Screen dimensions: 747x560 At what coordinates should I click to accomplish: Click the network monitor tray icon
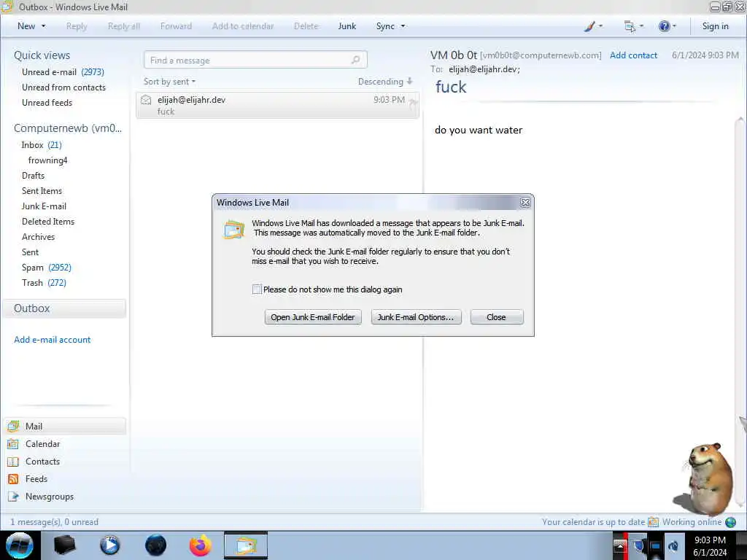656,546
